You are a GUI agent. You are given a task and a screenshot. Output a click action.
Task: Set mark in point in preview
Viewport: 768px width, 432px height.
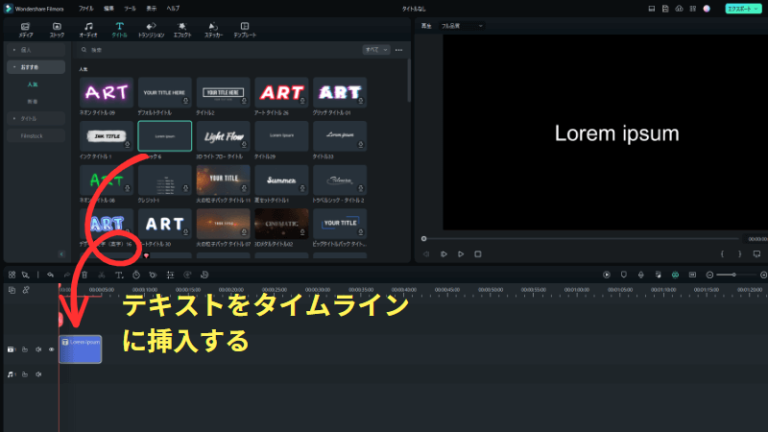[722, 254]
